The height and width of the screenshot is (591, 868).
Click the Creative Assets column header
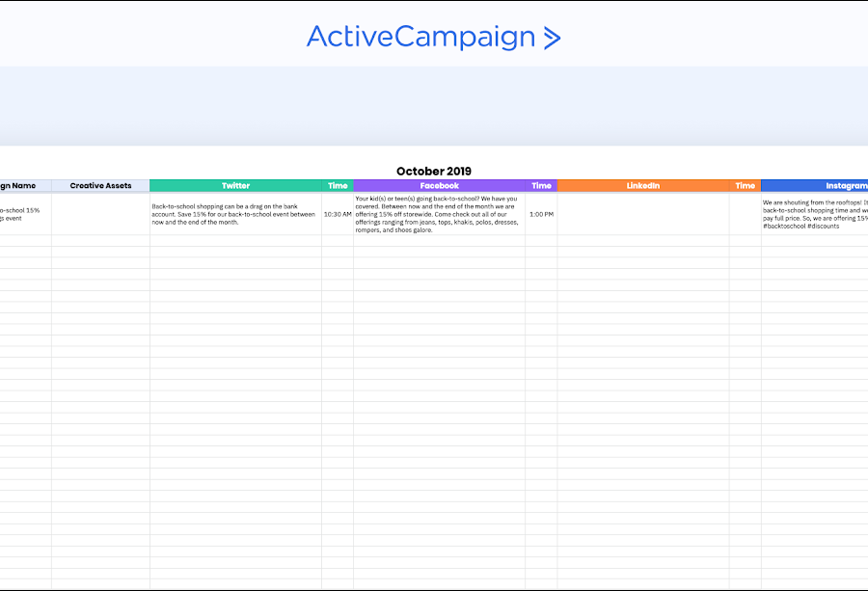point(100,186)
